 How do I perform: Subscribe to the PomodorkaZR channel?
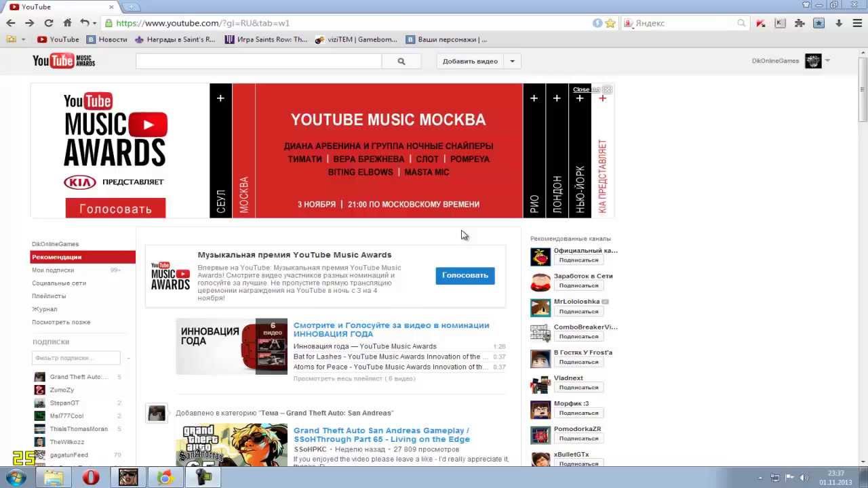578,438
